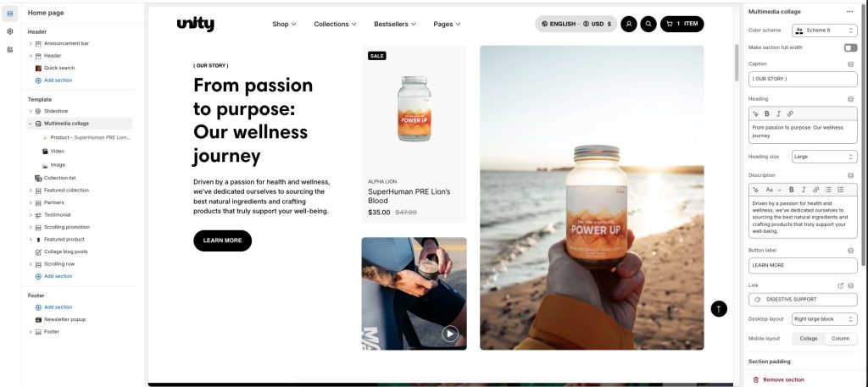Click the LEARN MORE button
Viewport: 868px width, 387px height.
coord(223,240)
